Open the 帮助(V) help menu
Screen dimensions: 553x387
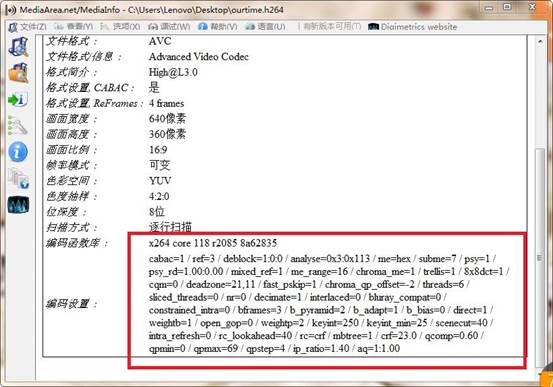pos(218,27)
